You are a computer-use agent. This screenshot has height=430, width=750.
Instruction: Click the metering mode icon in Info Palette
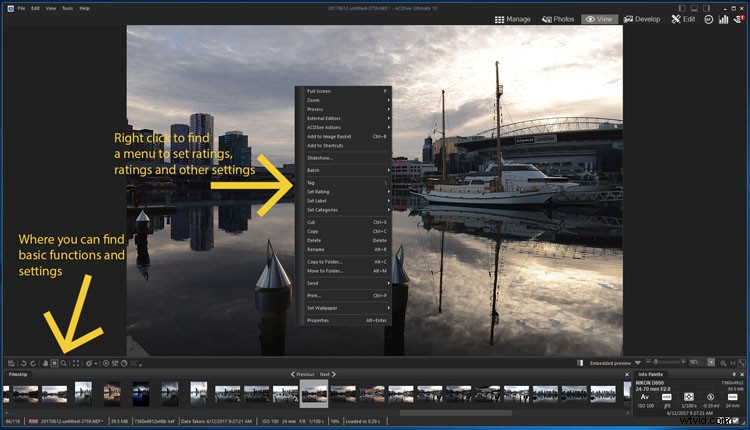click(688, 397)
